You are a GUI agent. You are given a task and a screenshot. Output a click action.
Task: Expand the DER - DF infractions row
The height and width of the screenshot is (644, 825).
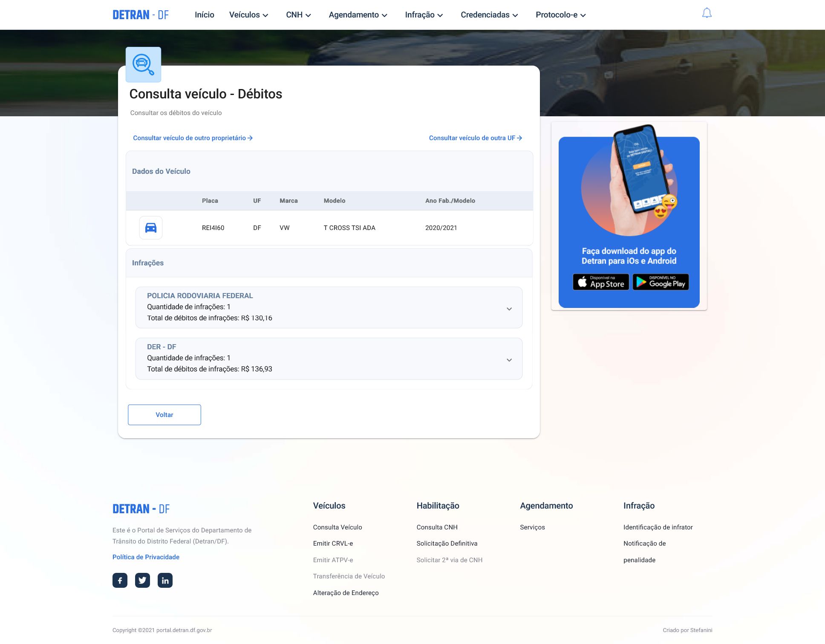point(509,360)
